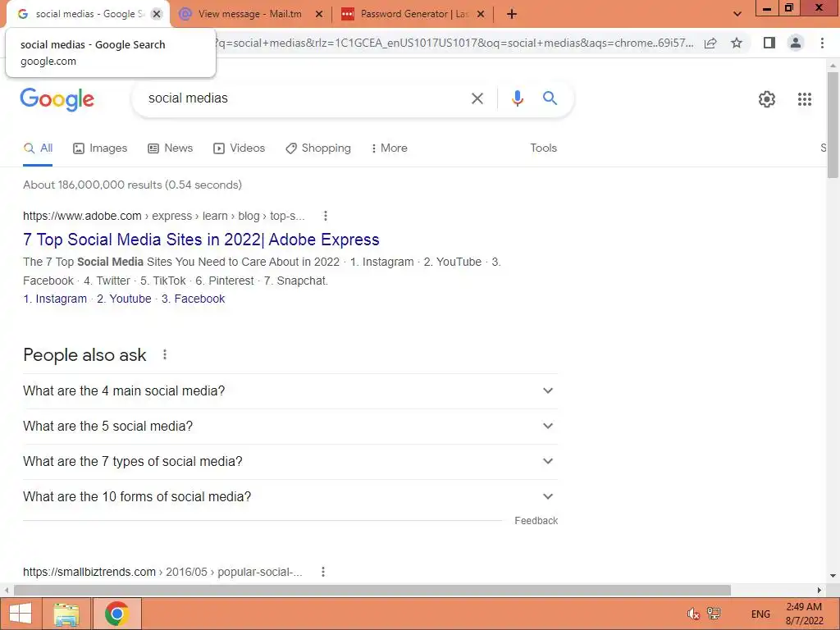This screenshot has height=630, width=840.
Task: Open Chrome's three-dot menu
Action: (822, 43)
